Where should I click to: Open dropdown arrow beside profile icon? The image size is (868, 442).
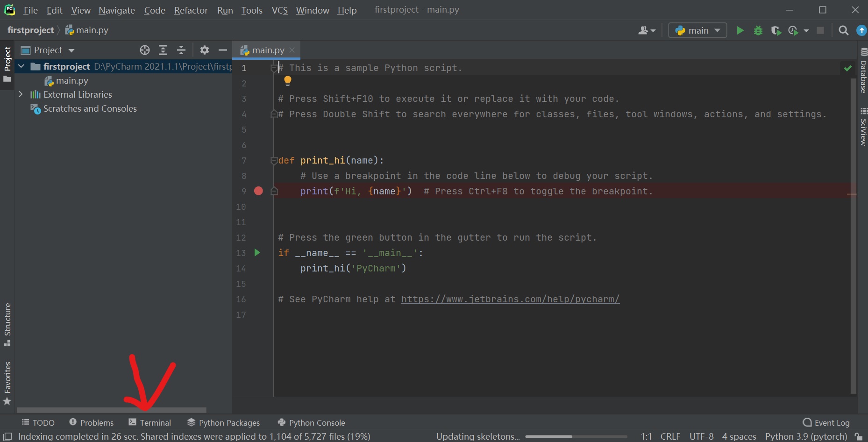point(806,31)
